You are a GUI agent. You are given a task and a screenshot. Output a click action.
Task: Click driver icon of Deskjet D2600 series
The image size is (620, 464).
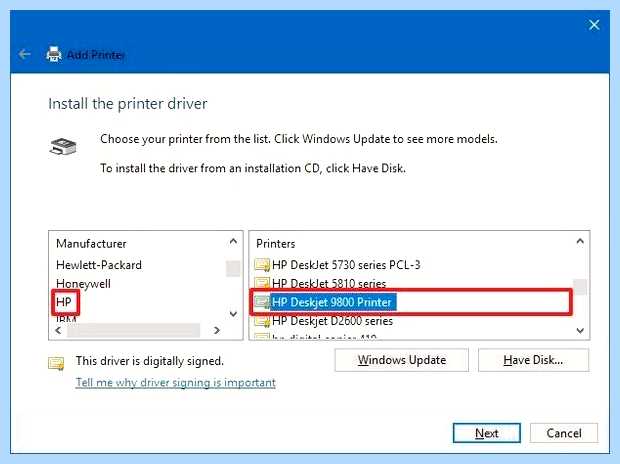[x=262, y=321]
